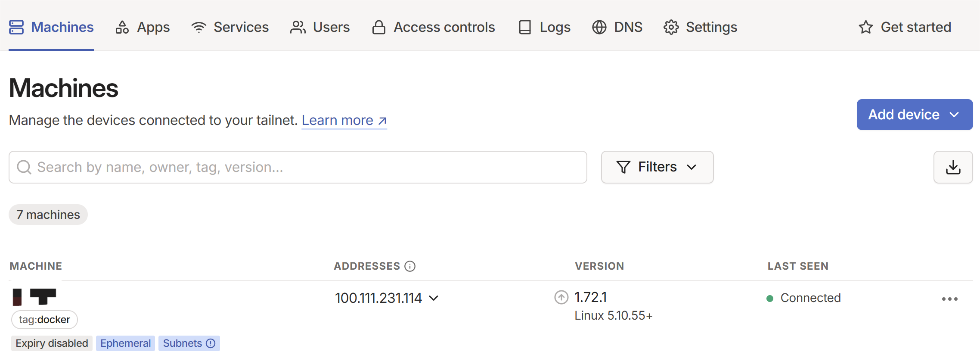Open the Machines tab
Screen dimensions: 980x358
pos(51,27)
